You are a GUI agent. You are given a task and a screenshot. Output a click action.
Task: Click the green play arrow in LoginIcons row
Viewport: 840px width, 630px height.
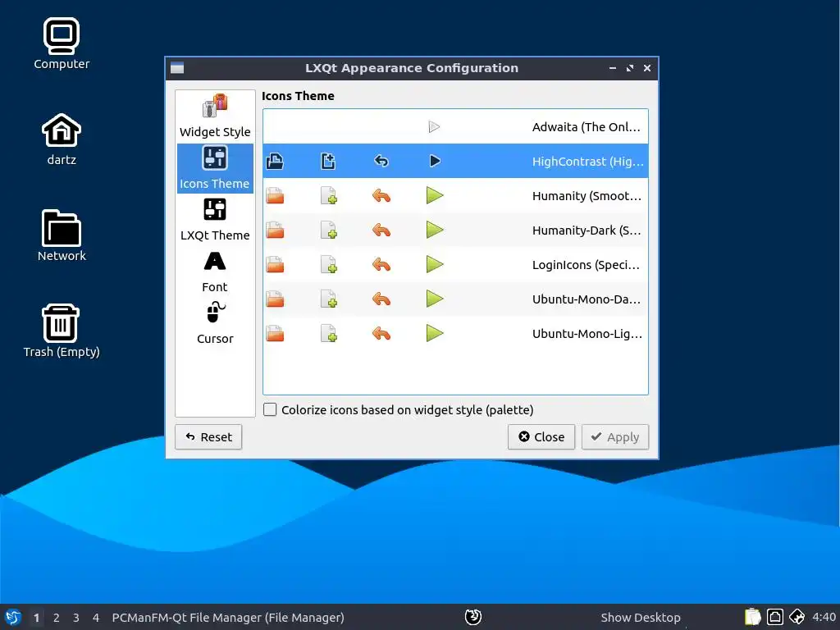pyautogui.click(x=435, y=264)
